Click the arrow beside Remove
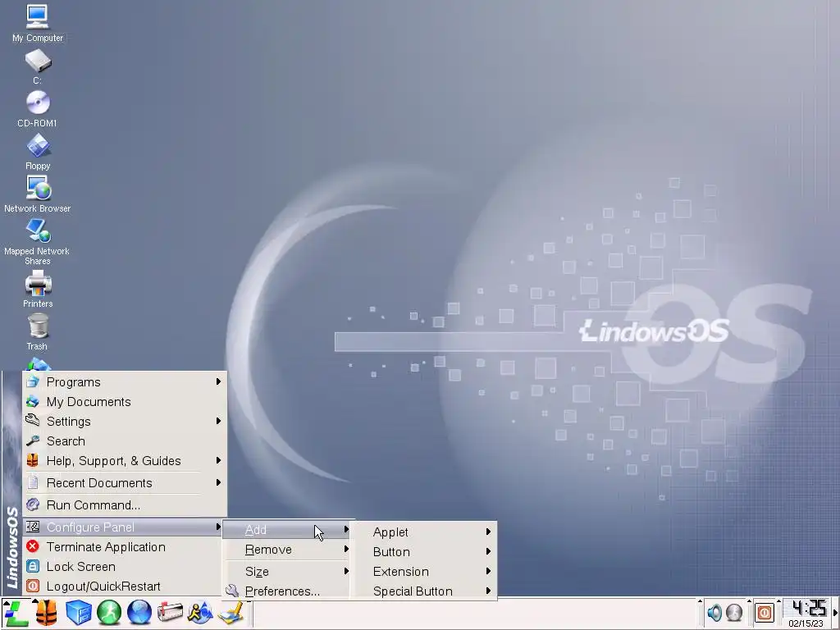The image size is (840, 630). (x=347, y=549)
